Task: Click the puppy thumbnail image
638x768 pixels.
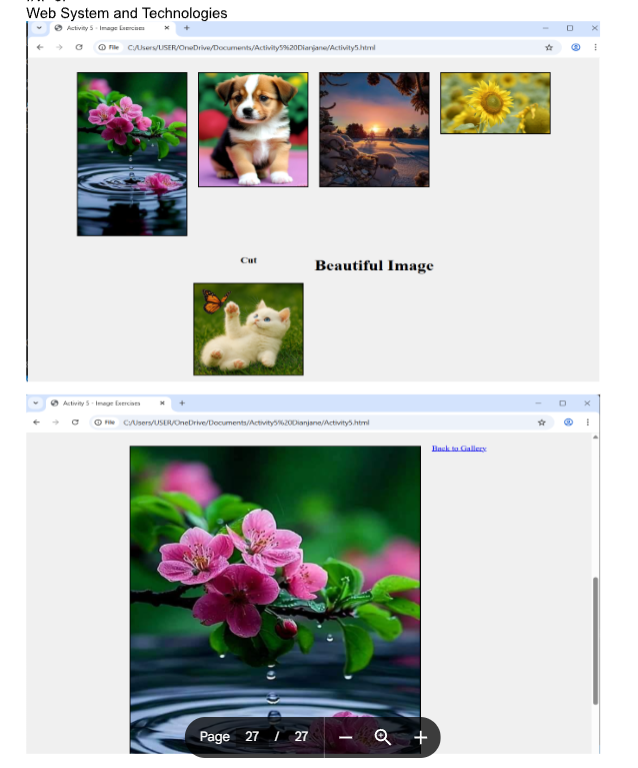Action: 253,129
